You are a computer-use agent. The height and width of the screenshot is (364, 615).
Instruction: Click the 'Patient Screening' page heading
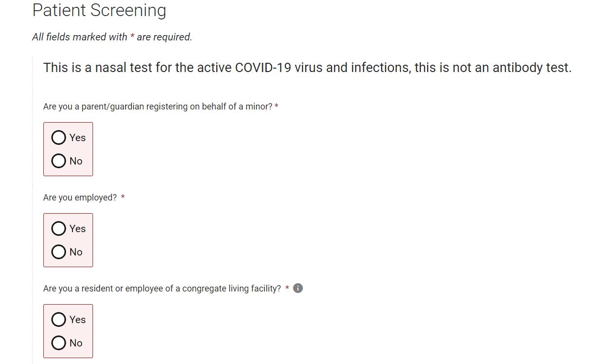pos(99,10)
